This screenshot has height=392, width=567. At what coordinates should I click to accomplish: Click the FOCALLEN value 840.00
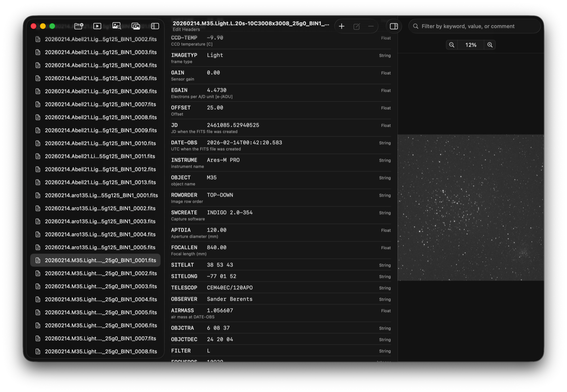pos(217,247)
